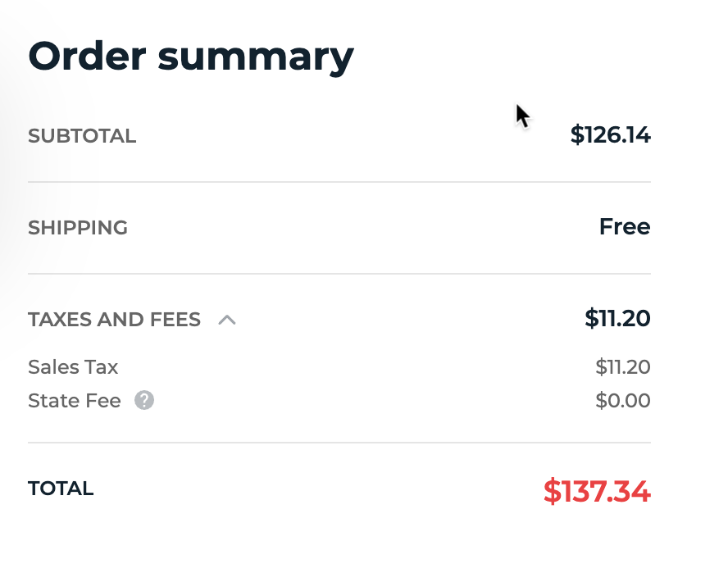Click the word summary in heading
Viewport: 728px width, 582px height.
click(x=256, y=58)
